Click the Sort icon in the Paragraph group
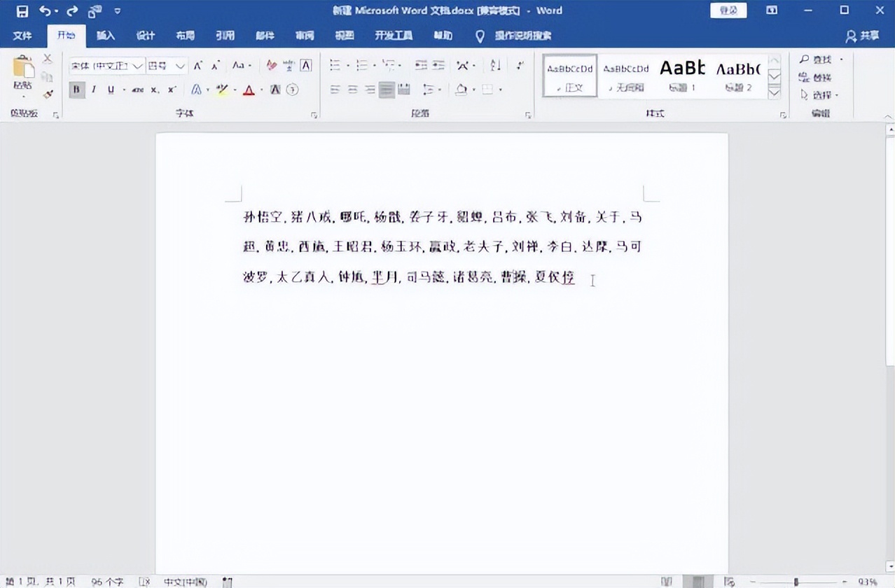 (494, 66)
